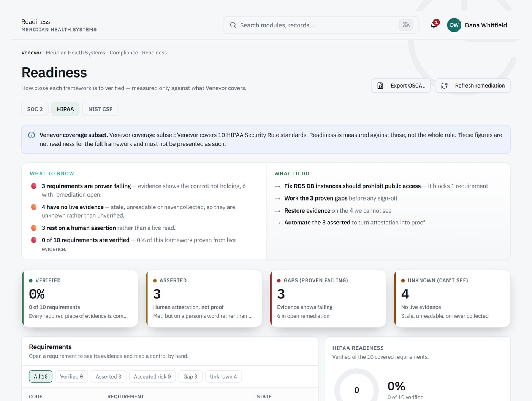The width and height of the screenshot is (532, 401).
Task: Switch to the SOC 2 tab
Action: [35, 109]
